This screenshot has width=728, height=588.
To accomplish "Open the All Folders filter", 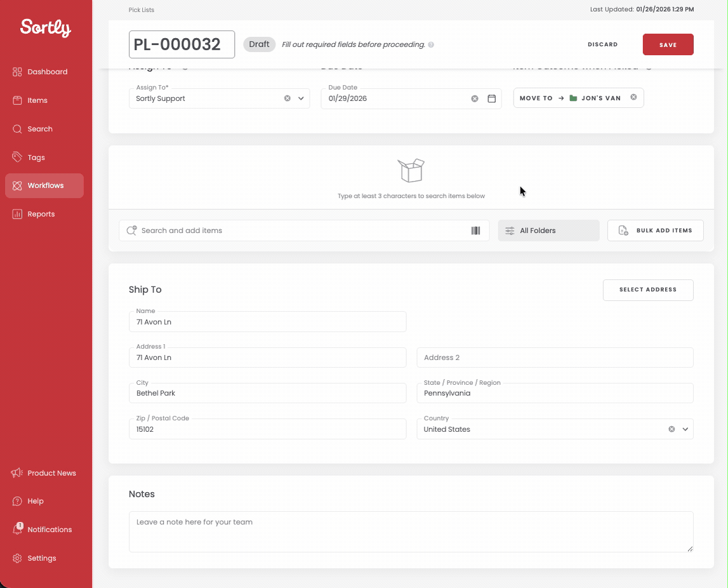I will coord(548,231).
